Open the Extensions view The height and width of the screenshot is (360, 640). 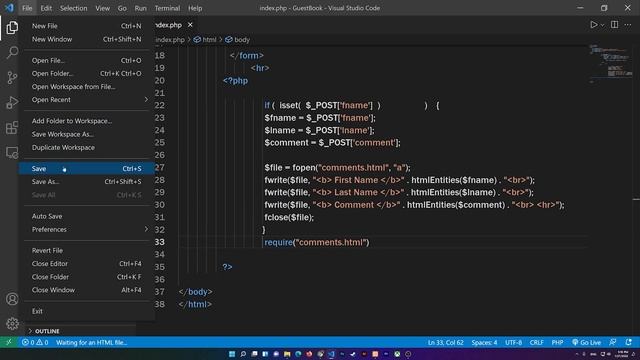coord(12,127)
